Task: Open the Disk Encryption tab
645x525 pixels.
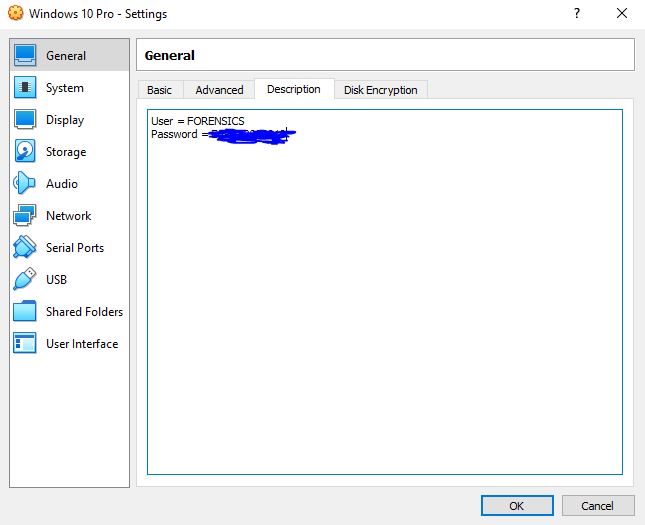Action: click(x=381, y=90)
